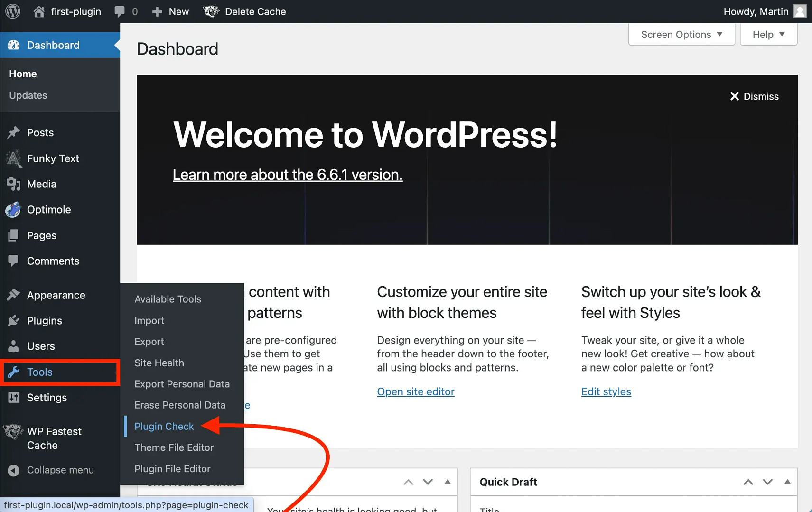This screenshot has height=512, width=812.
Task: Click the Comments speech bubble sidebar icon
Action: pyautogui.click(x=14, y=261)
